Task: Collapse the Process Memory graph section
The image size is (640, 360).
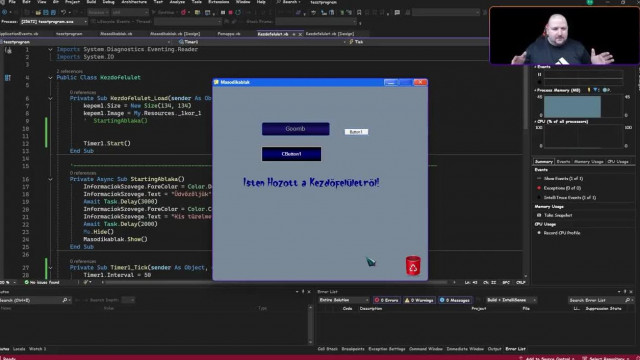Action: [535, 90]
